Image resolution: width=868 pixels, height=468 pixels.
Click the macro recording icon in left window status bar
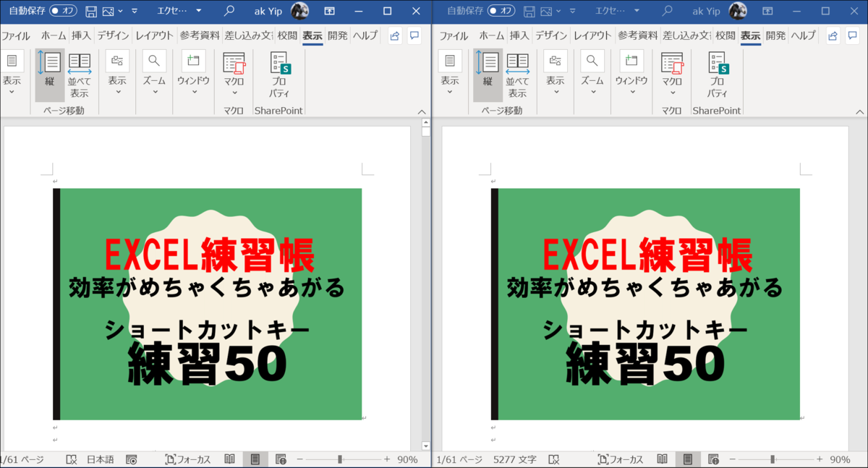132,459
